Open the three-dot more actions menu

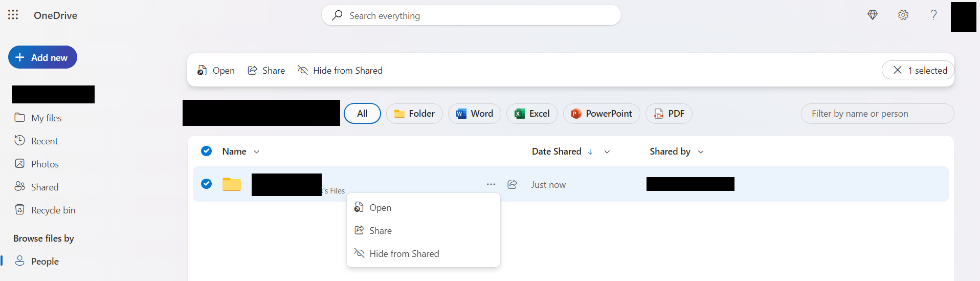tap(491, 184)
